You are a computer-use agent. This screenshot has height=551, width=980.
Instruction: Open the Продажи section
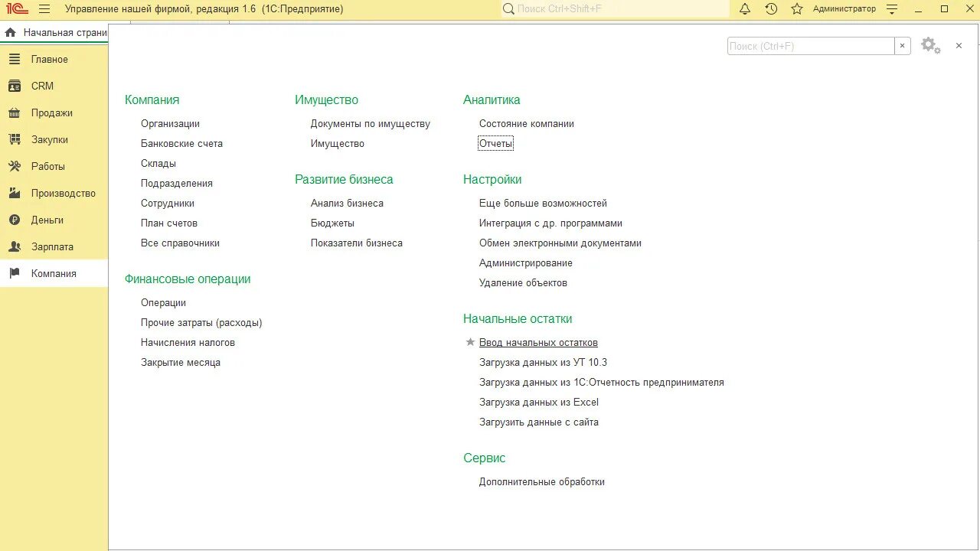(x=54, y=112)
